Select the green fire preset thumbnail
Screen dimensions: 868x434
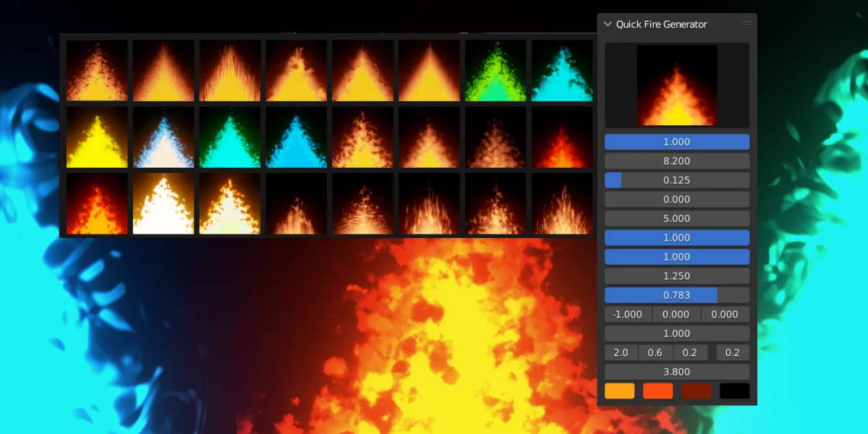[495, 70]
